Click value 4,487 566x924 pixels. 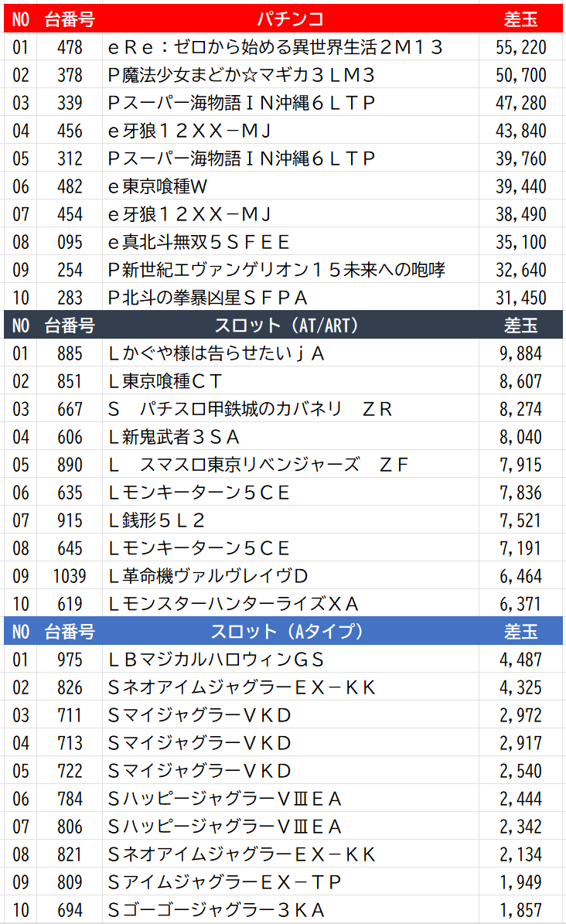tap(520, 660)
